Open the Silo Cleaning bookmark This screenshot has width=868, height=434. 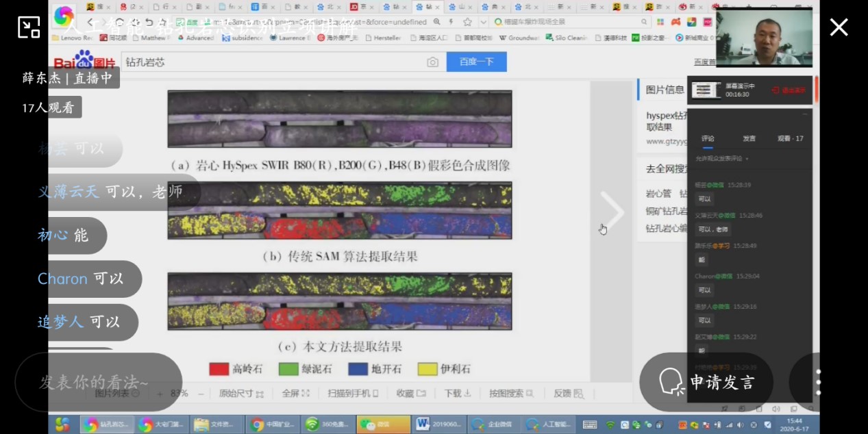coord(566,38)
